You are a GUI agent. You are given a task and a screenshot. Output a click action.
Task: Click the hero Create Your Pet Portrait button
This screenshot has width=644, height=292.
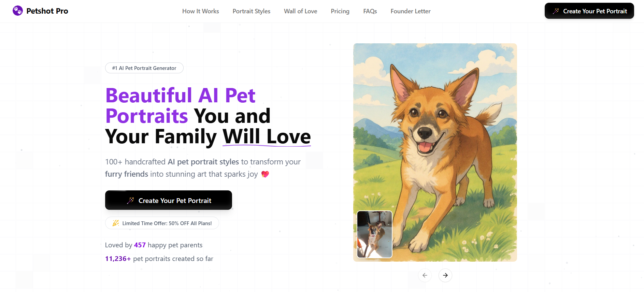click(x=168, y=200)
